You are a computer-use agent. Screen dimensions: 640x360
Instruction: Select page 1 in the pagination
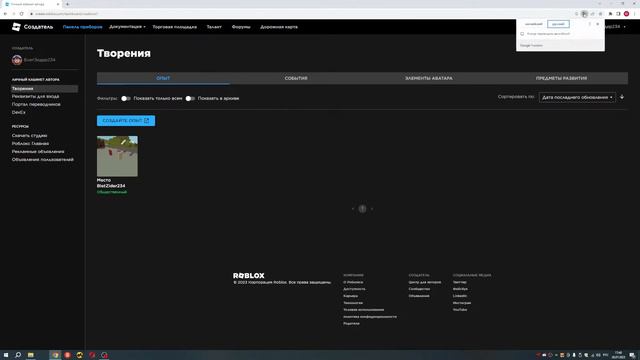[x=362, y=209]
